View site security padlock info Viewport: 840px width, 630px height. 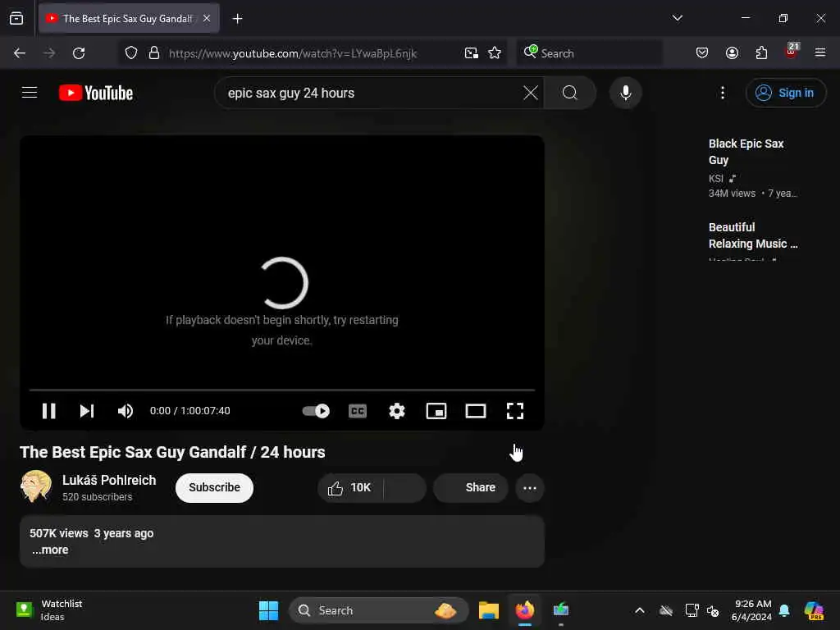coord(153,53)
